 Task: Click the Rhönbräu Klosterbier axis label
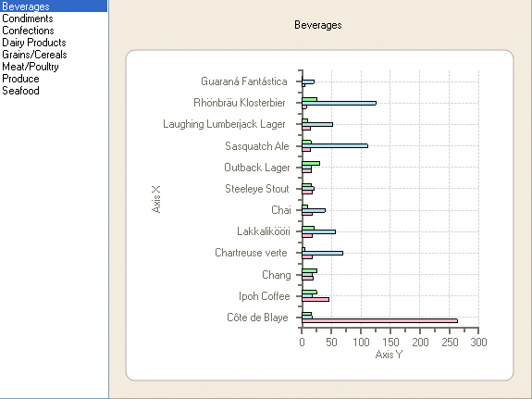(240, 103)
